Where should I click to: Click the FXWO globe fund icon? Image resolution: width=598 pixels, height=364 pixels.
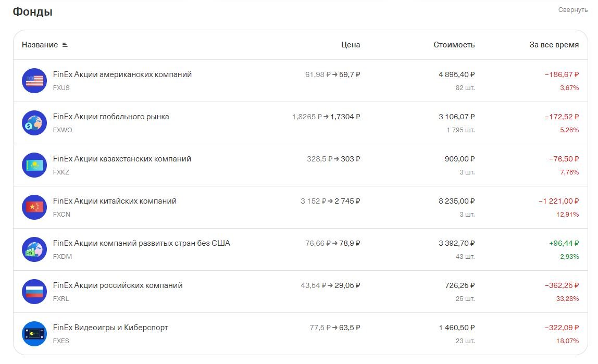[34, 123]
